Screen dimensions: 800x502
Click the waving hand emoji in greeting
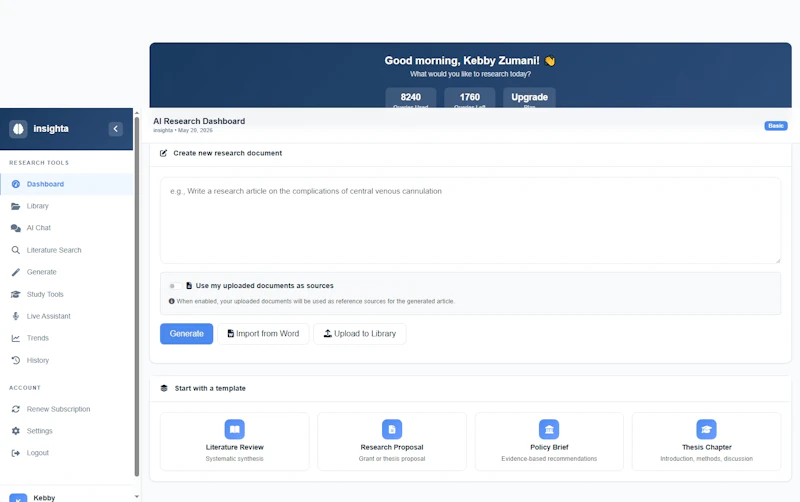[x=549, y=61]
